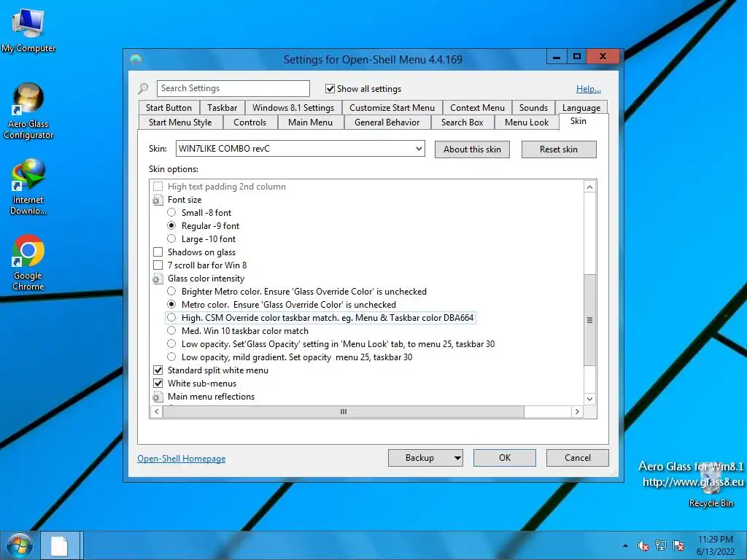The width and height of the screenshot is (747, 560).
Task: Click the Open-Shell shell icon in title bar
Action: point(136,59)
